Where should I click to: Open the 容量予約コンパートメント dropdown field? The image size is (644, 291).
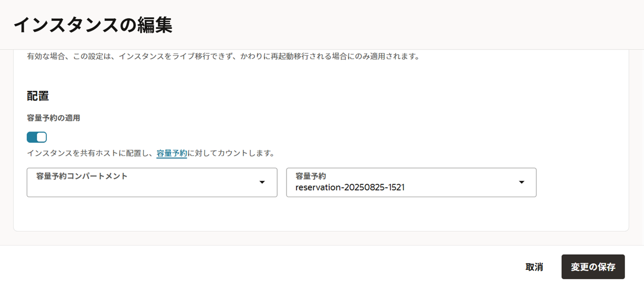[x=152, y=183]
